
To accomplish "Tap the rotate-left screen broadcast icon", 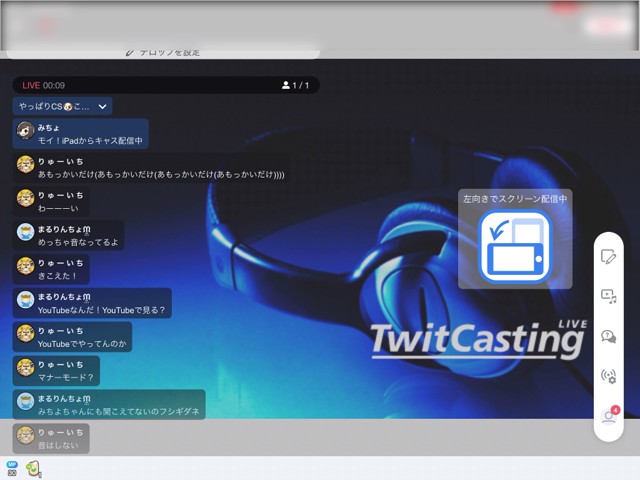I will coord(515,246).
